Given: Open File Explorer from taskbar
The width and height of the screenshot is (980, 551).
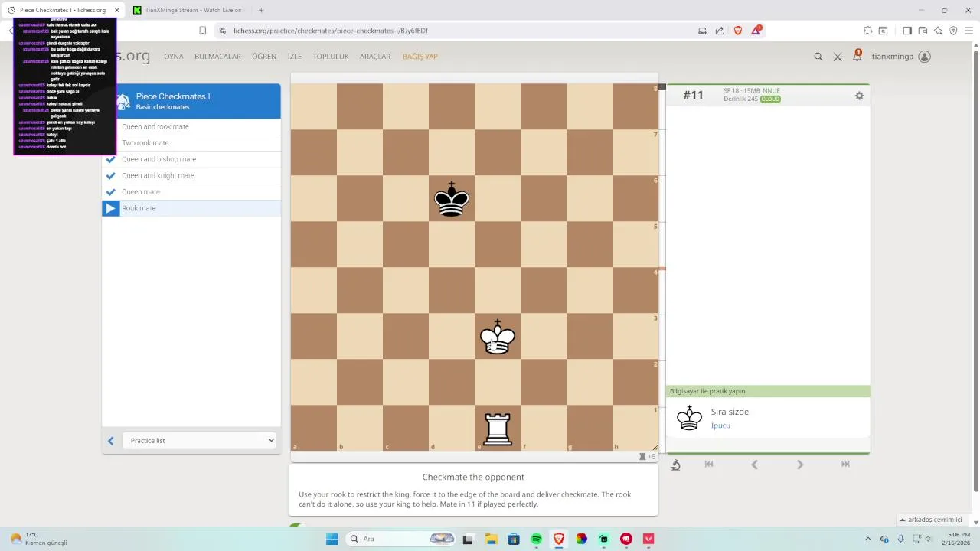Looking at the screenshot, I should pyautogui.click(x=491, y=539).
